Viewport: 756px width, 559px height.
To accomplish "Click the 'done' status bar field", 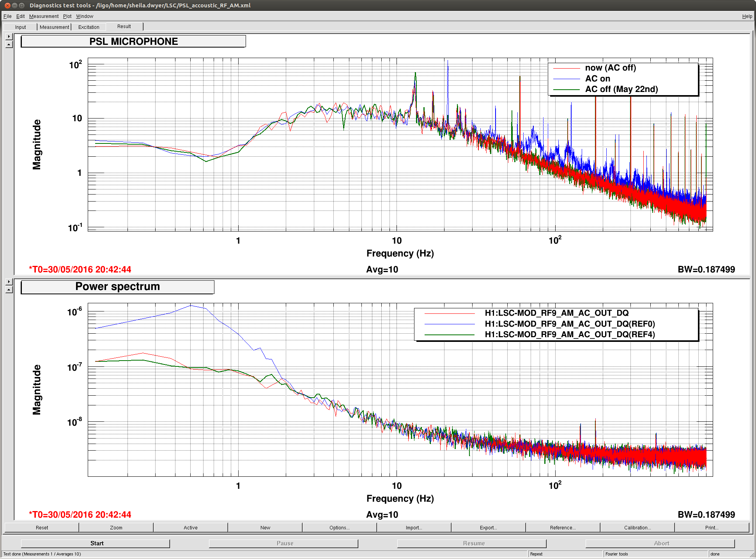I will coord(728,554).
